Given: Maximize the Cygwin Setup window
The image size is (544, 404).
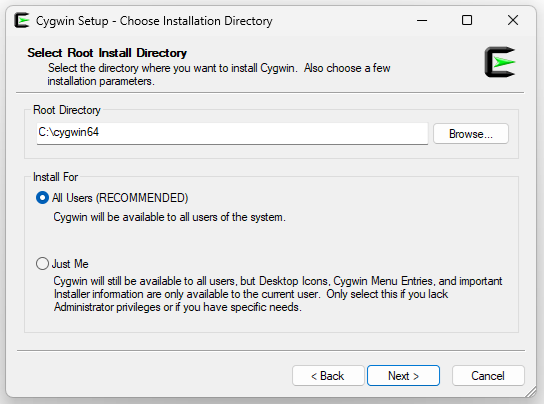Looking at the screenshot, I should pyautogui.click(x=467, y=20).
